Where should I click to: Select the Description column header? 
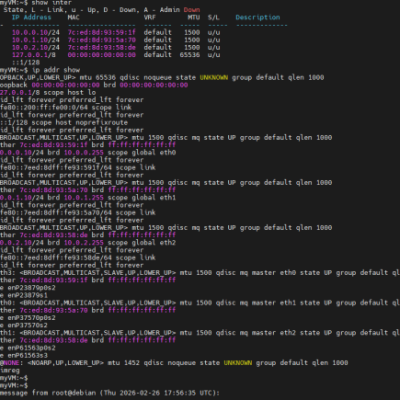click(x=258, y=17)
